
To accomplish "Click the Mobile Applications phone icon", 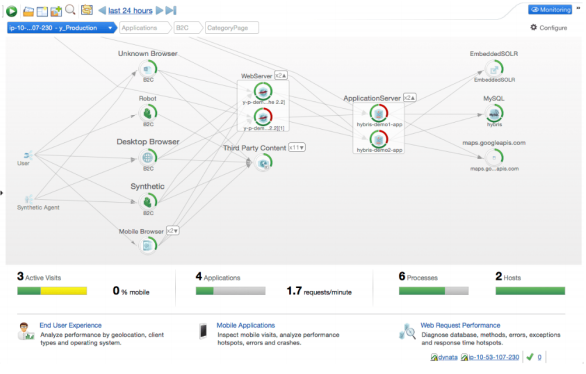I will pyautogui.click(x=203, y=331).
